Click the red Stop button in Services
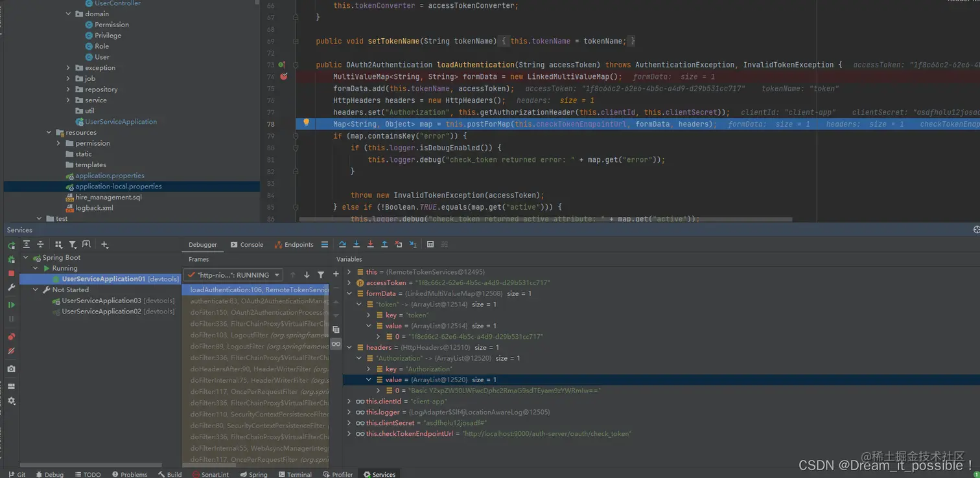Screen dimensions: 980x478 pos(11,273)
